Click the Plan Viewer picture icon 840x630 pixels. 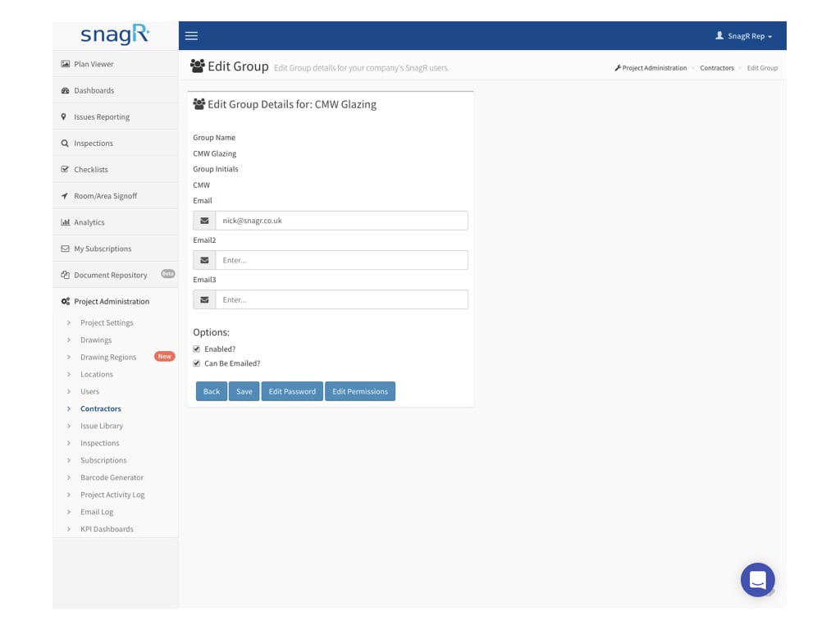tap(66, 64)
